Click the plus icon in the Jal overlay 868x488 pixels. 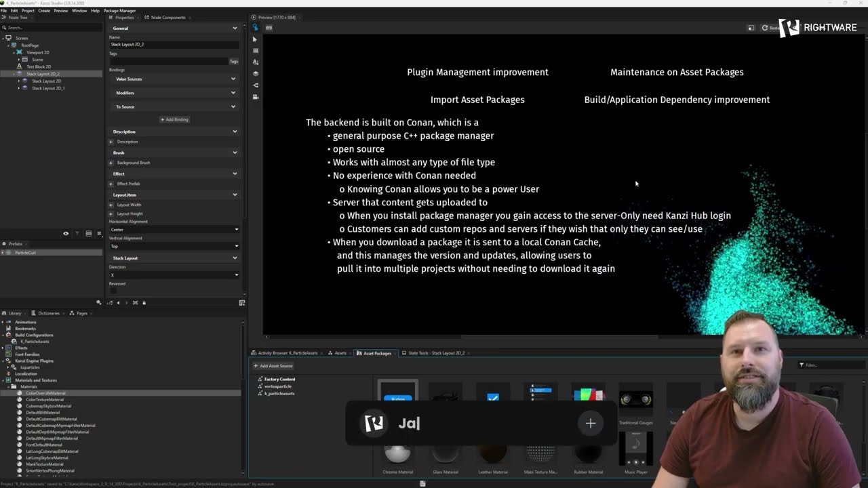point(591,424)
